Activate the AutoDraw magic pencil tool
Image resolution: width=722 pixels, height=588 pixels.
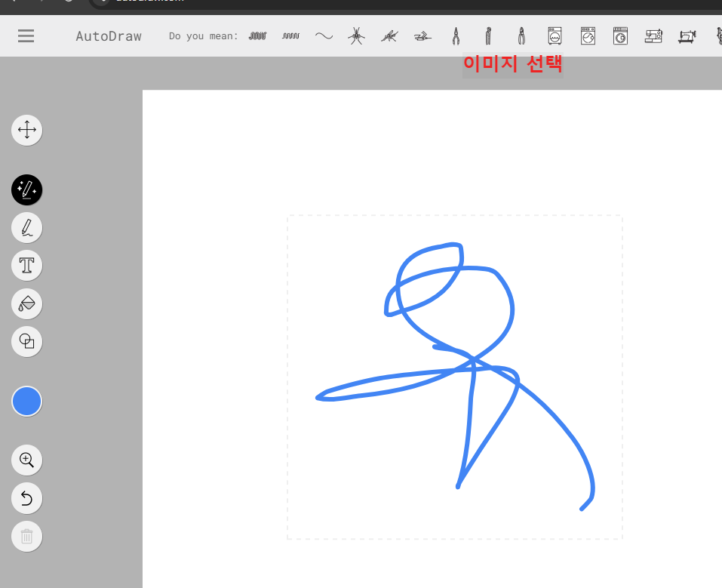(26, 190)
